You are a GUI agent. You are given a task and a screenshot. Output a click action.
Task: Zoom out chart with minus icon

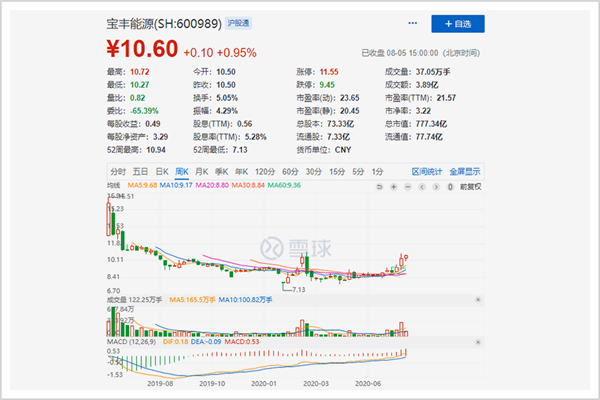(x=408, y=187)
